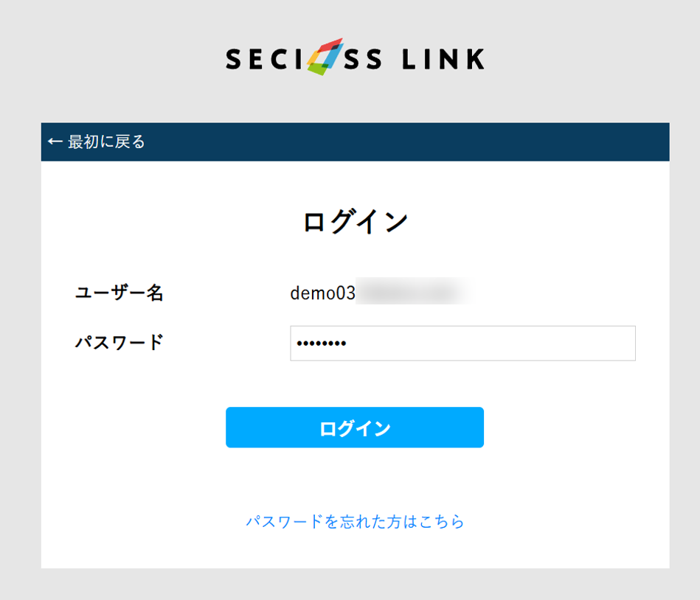Click the white text on login button

pyautogui.click(x=355, y=428)
